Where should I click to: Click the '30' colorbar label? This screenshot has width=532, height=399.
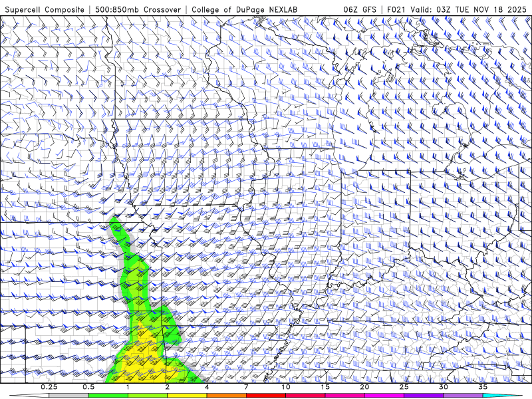click(x=443, y=387)
